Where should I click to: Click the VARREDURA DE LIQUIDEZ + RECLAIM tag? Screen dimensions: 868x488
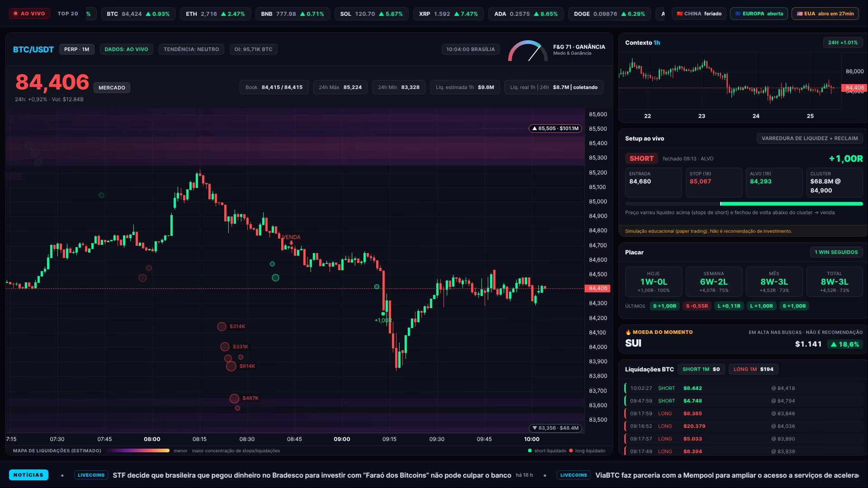click(x=810, y=138)
